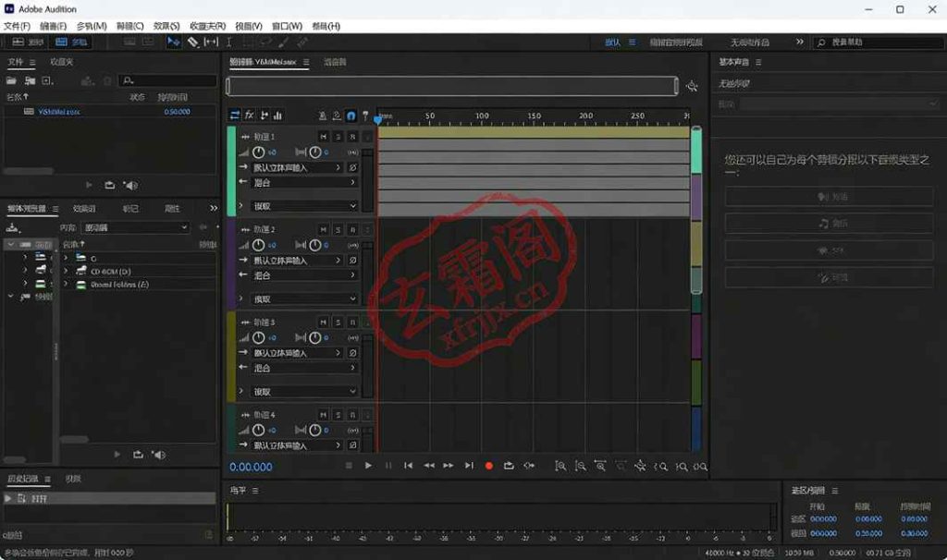Zoom in amplitude icon
This screenshot has width=947, height=560.
tap(560, 466)
